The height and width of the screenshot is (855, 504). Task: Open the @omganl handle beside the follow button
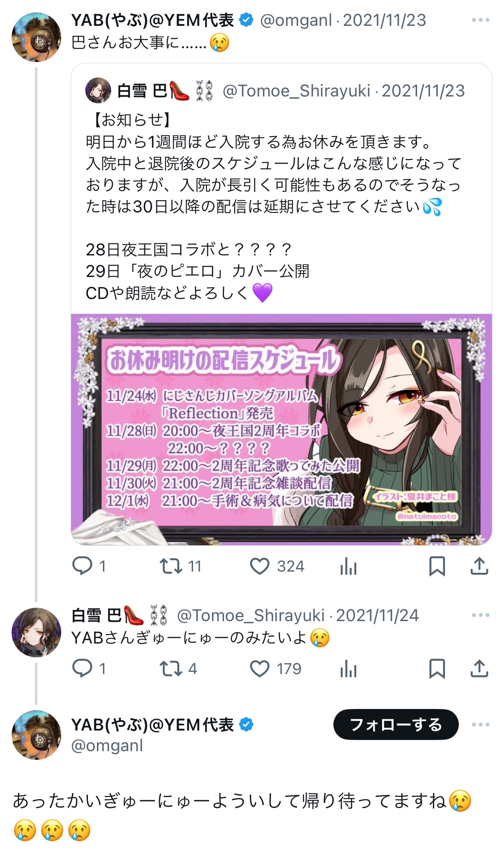pos(107,746)
